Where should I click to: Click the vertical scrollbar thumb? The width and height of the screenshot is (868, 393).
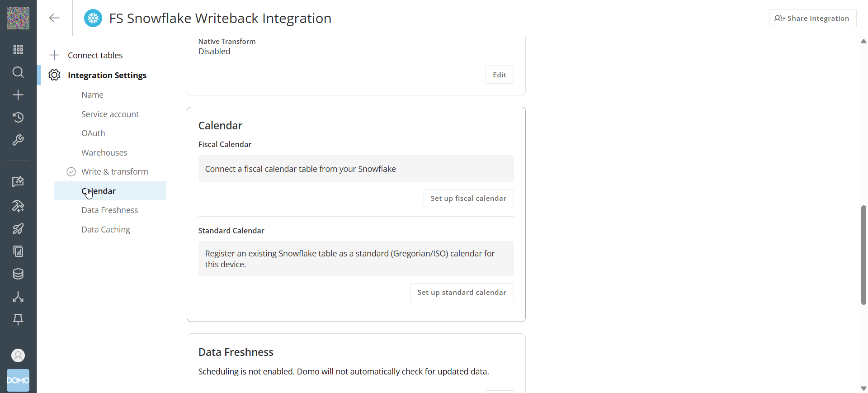pyautogui.click(x=863, y=255)
